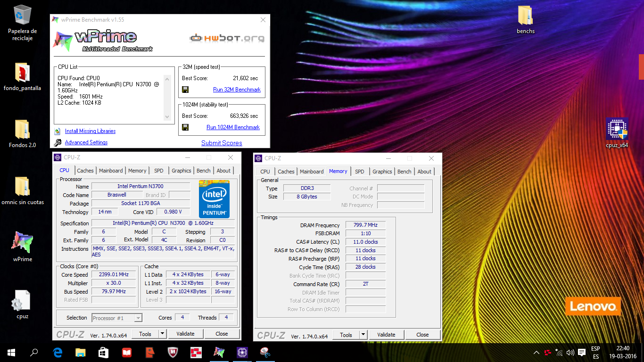644x362 pixels.
Task: Switch to Bench tab in left CPU-Z
Action: 204,171
